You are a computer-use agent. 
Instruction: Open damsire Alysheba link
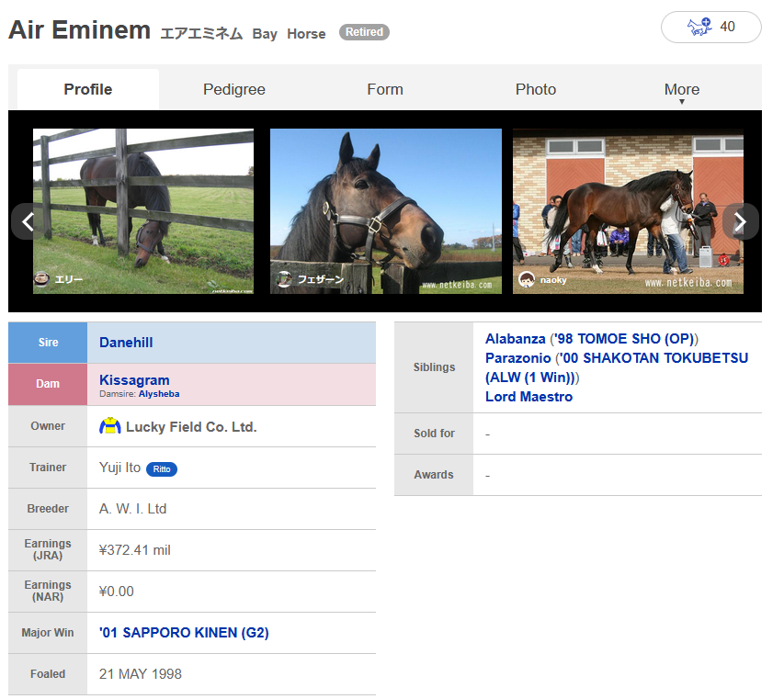point(159,394)
